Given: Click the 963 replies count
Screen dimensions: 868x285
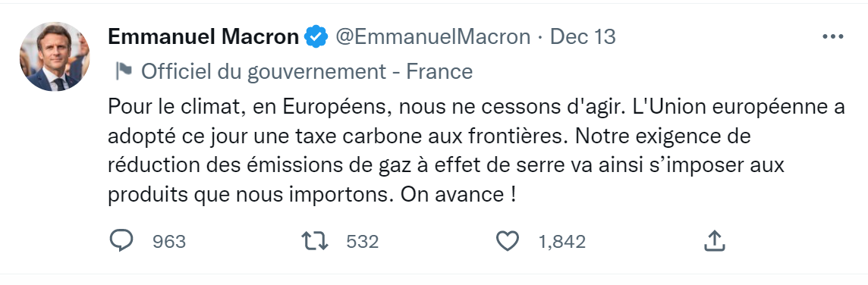Looking at the screenshot, I should coord(169,242).
